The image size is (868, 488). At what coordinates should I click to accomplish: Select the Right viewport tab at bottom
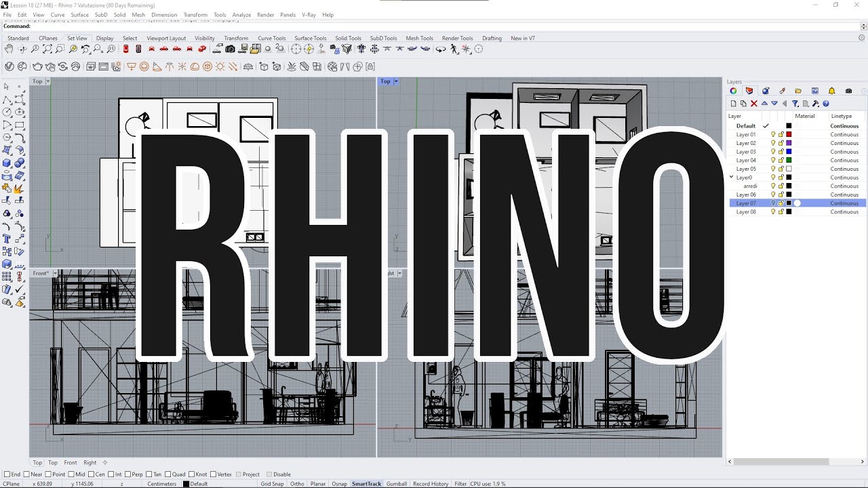point(90,463)
